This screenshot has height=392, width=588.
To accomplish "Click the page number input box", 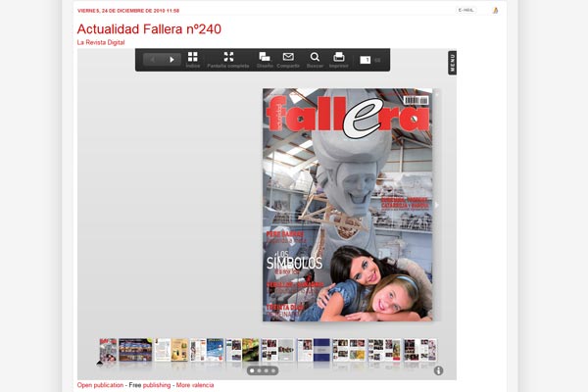I will click(366, 60).
